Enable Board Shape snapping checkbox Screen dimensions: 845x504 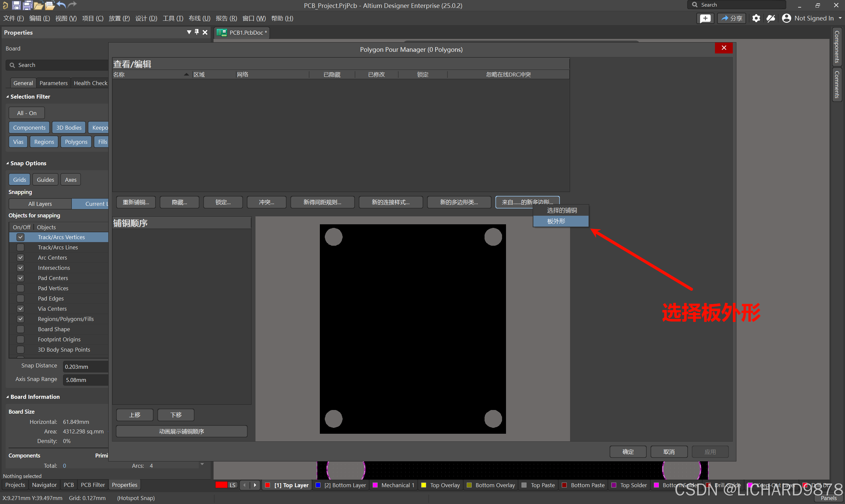point(20,329)
